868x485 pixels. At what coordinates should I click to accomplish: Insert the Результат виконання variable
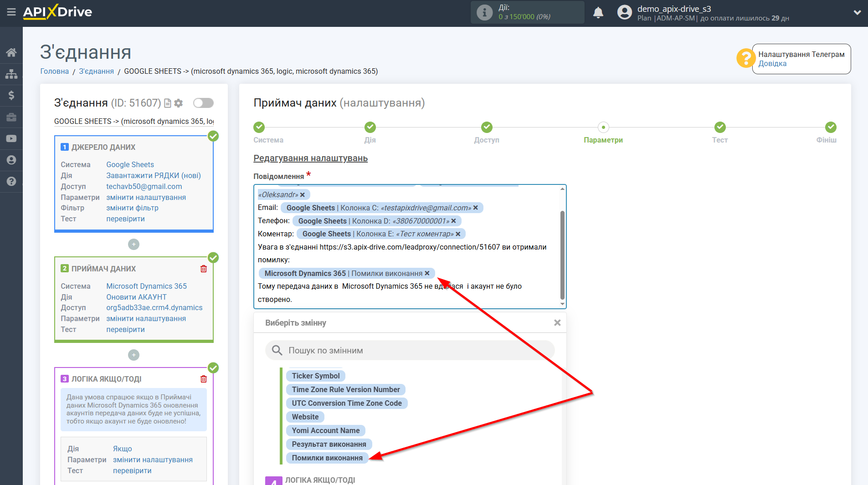(329, 444)
